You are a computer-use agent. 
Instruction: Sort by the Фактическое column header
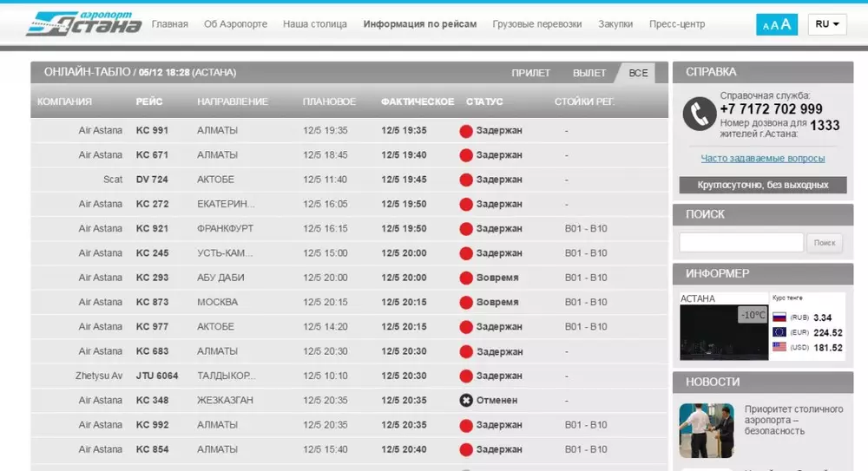[417, 101]
